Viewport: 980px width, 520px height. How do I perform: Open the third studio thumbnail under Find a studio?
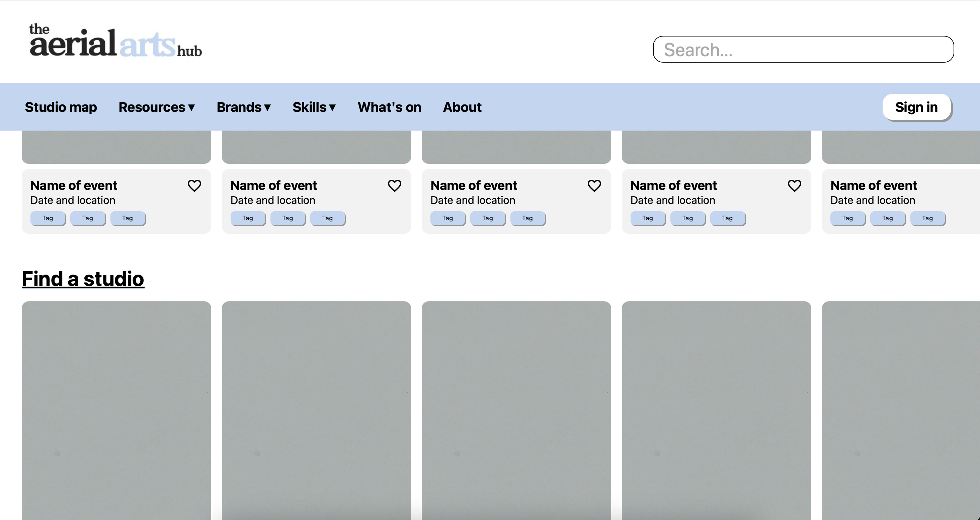516,411
